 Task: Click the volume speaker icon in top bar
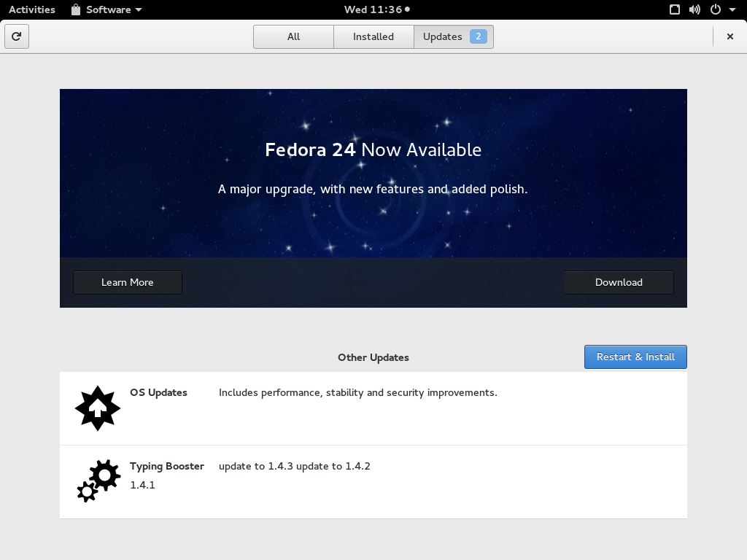[x=693, y=9]
